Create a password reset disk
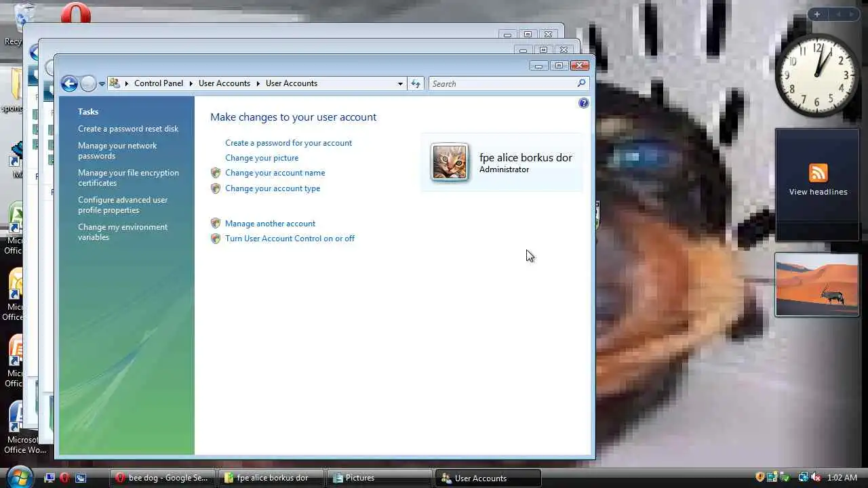 (x=128, y=129)
